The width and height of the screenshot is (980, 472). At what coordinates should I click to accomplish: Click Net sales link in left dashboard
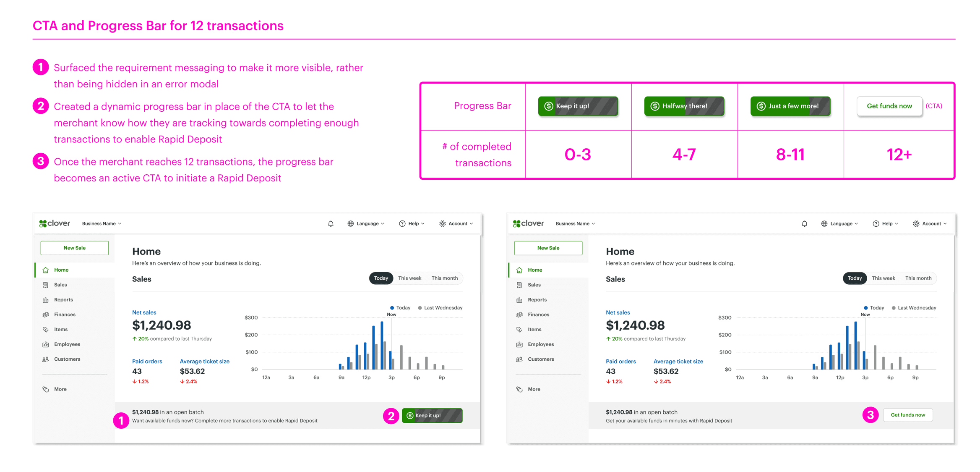(144, 312)
